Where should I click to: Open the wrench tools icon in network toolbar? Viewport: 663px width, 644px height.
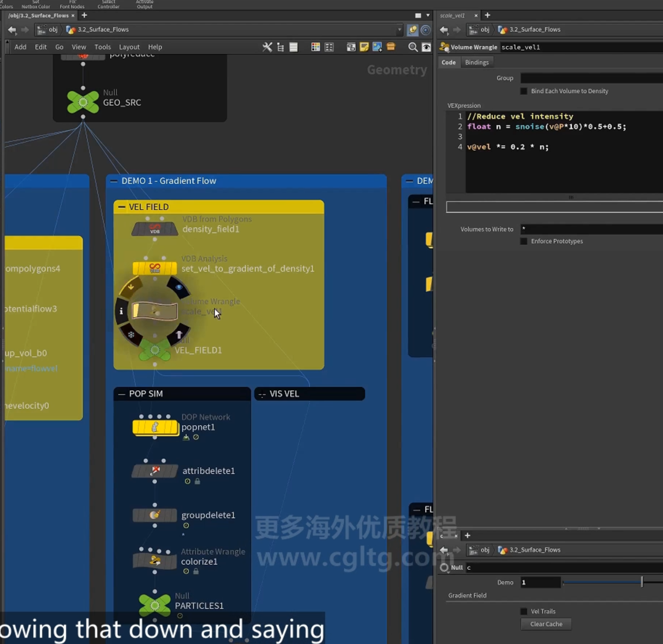267,47
